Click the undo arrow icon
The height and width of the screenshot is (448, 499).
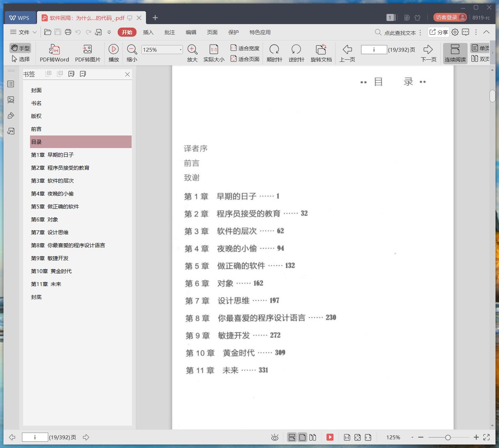tap(78, 32)
